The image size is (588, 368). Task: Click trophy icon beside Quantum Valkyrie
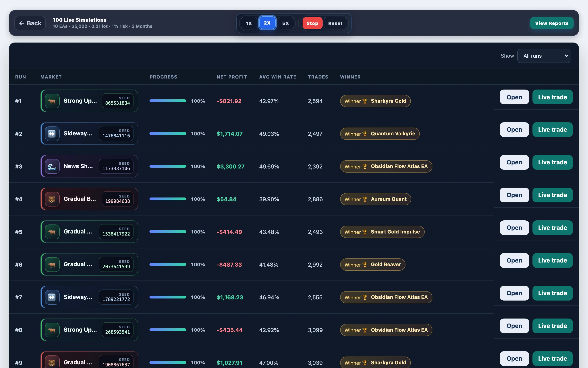[x=365, y=134]
